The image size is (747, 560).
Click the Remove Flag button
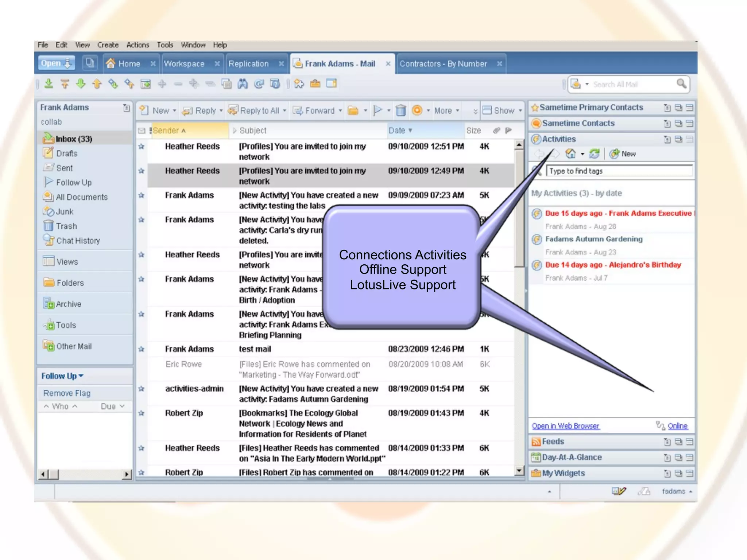(x=67, y=393)
